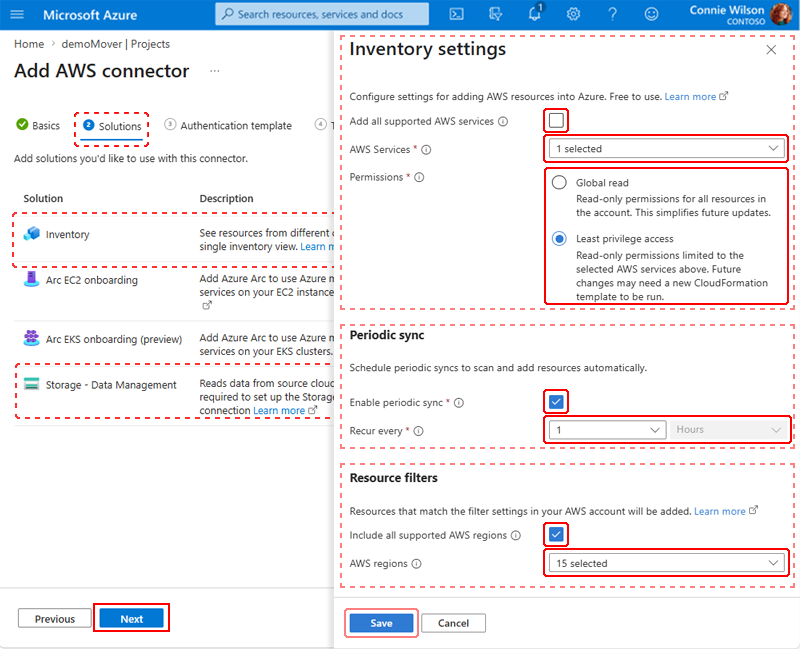The image size is (800, 649).
Task: Select the Global read permission
Action: 559,182
